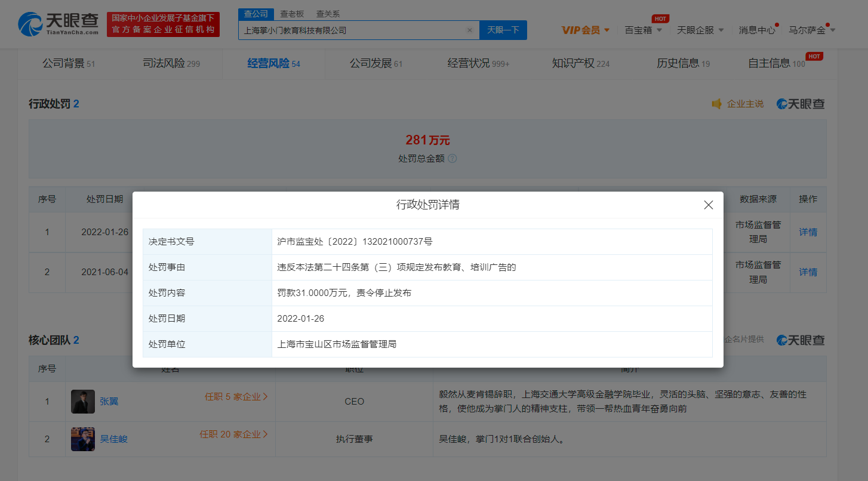Open 吴佳峻's profile photo
Screen dimensions: 868x481
pos(83,439)
